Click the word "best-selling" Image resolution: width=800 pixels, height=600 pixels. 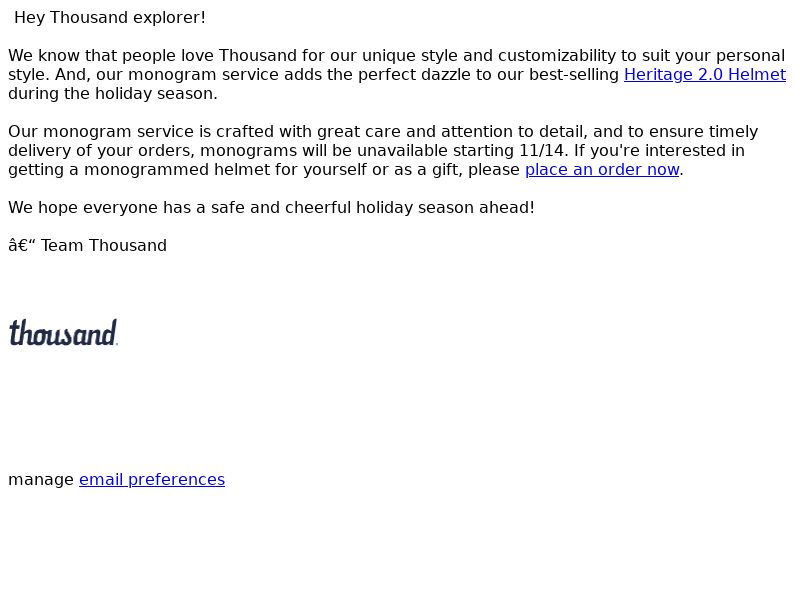click(573, 74)
